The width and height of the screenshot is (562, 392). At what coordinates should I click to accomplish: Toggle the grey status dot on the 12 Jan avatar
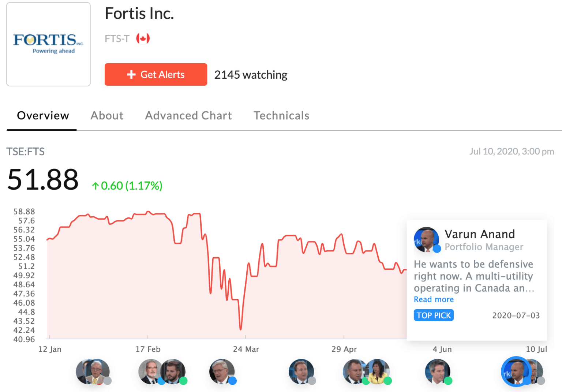[x=107, y=381]
